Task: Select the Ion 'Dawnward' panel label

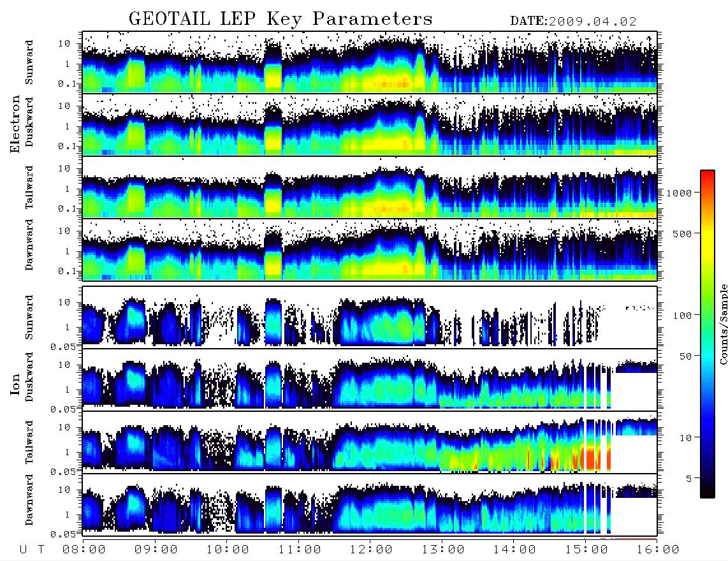Action: [x=29, y=500]
